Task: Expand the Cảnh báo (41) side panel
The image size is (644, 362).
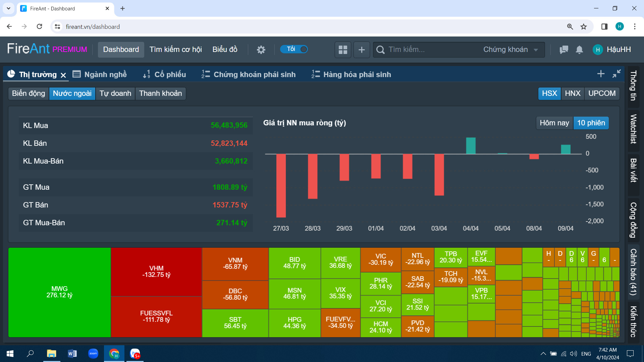Action: tap(633, 271)
